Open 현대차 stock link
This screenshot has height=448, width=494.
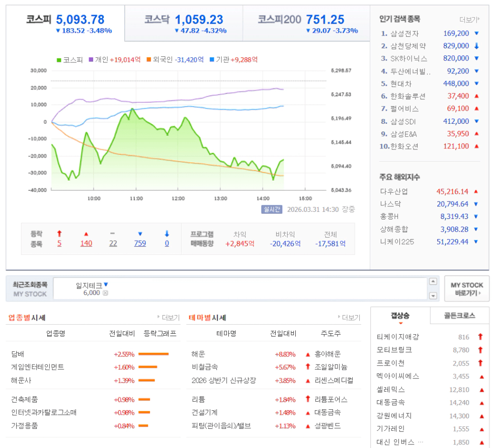[x=401, y=84]
